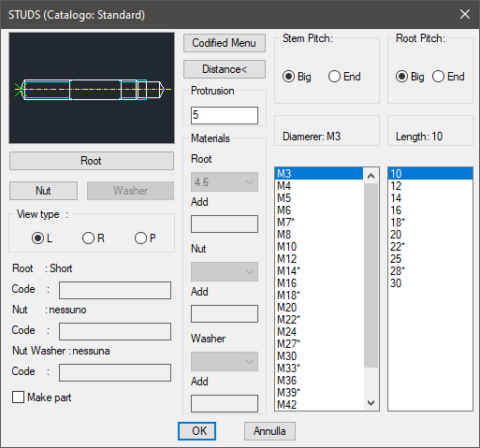Click scroll down arrow in diameter list
480x448 pixels.
pyautogui.click(x=371, y=402)
